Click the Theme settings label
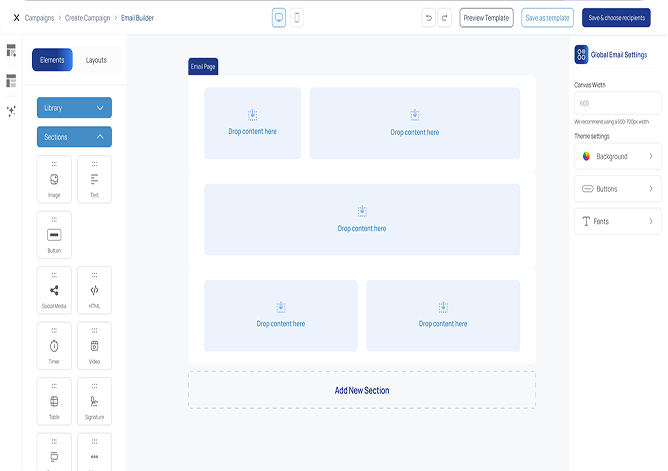Screen dimensions: 668x471 pyautogui.click(x=592, y=136)
